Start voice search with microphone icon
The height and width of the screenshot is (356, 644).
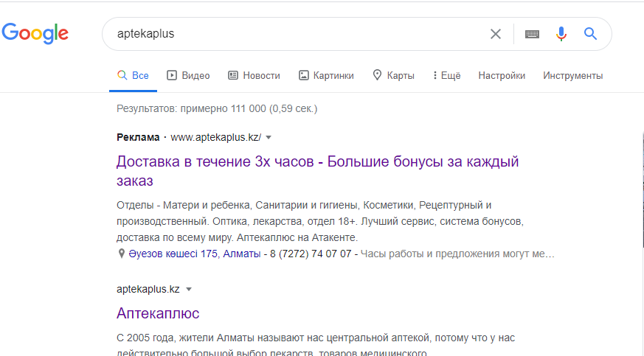[x=561, y=34]
